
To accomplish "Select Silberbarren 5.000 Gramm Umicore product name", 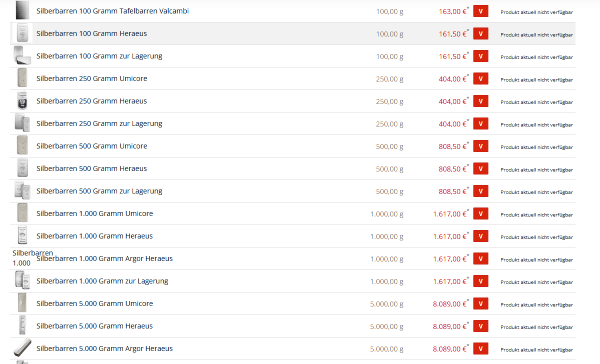I will click(x=95, y=303).
